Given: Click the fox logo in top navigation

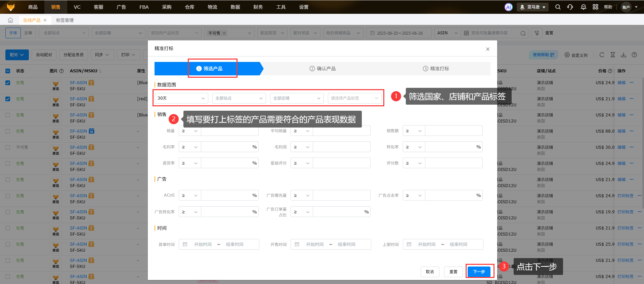Looking at the screenshot, I should pyautogui.click(x=11, y=7).
